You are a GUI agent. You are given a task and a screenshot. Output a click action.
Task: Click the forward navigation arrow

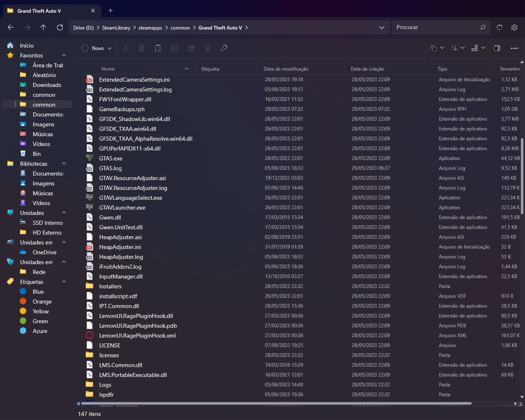(27, 27)
